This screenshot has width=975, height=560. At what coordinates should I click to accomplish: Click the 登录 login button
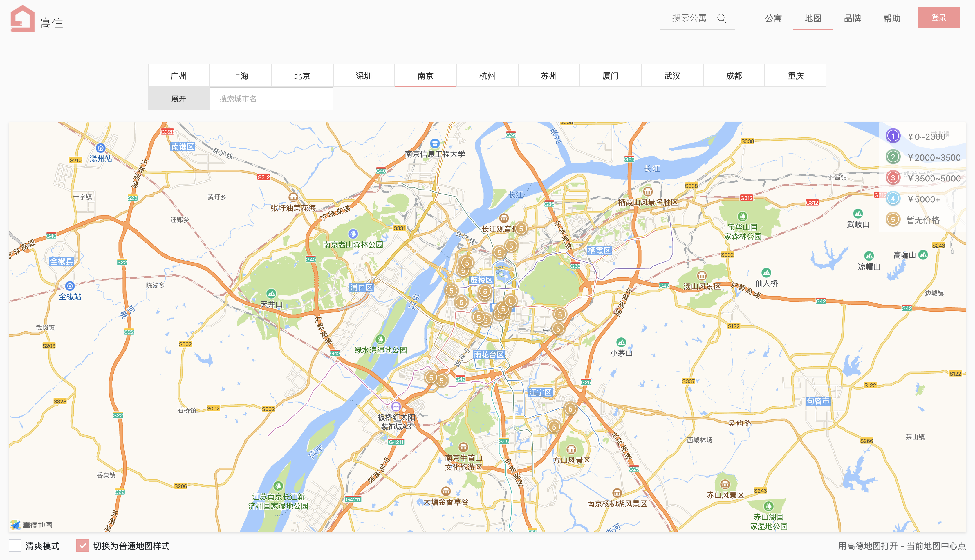point(938,18)
